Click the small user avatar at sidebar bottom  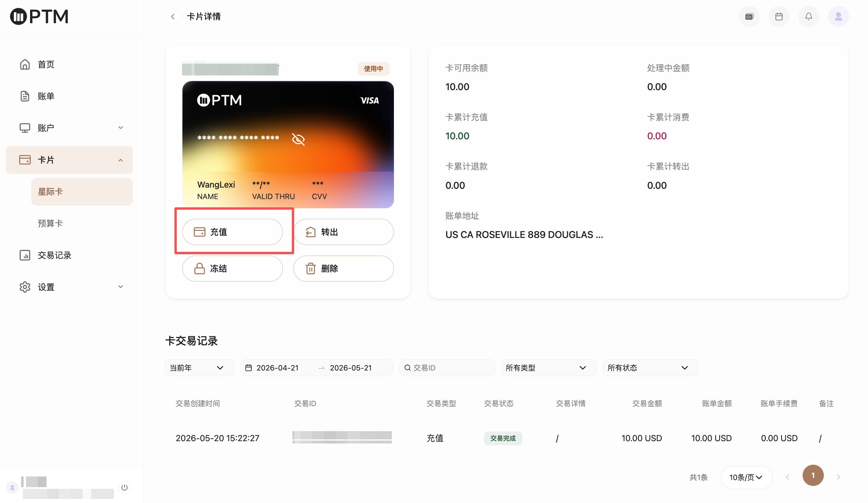pyautogui.click(x=12, y=487)
